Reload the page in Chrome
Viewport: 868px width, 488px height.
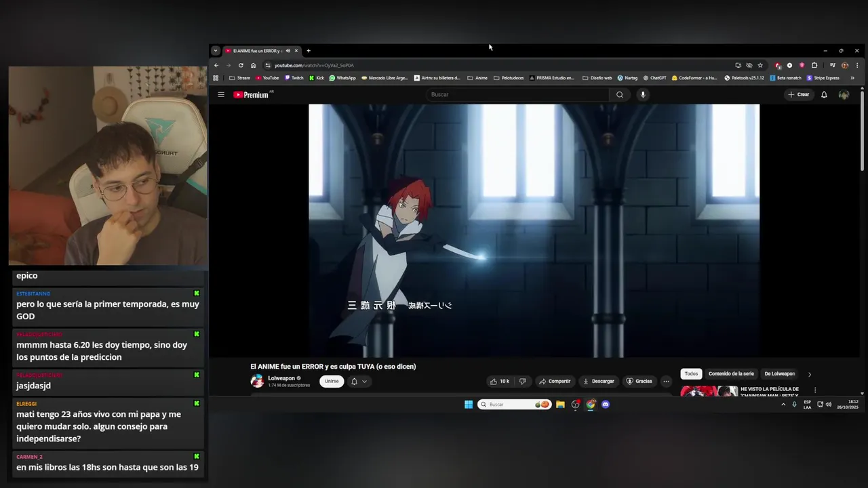pos(241,66)
